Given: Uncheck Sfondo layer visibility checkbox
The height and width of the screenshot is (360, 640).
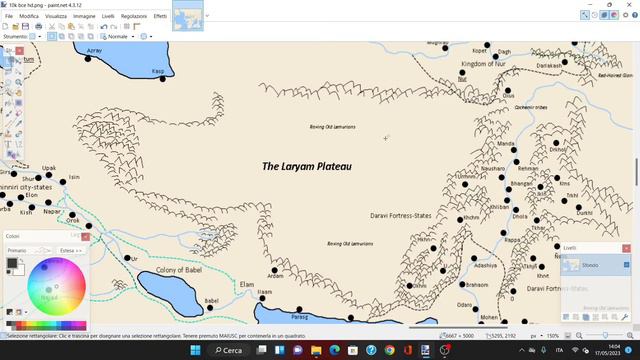Looking at the screenshot, I should [x=627, y=265].
